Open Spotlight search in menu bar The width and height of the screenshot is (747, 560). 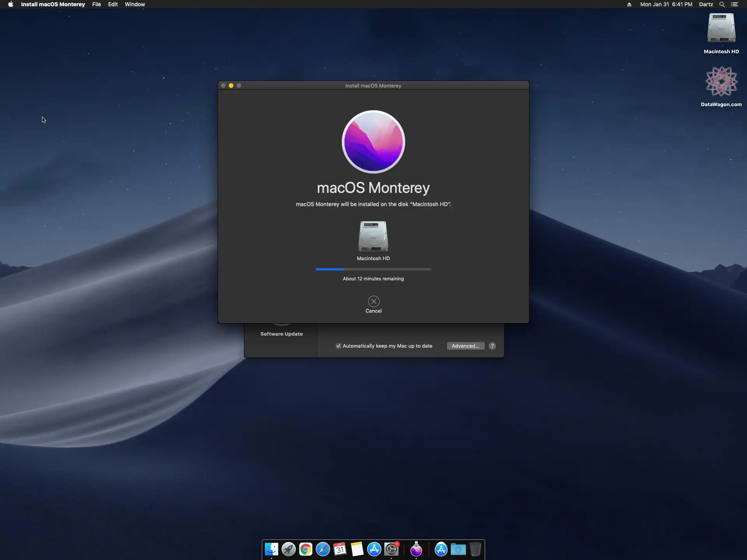click(x=722, y=4)
